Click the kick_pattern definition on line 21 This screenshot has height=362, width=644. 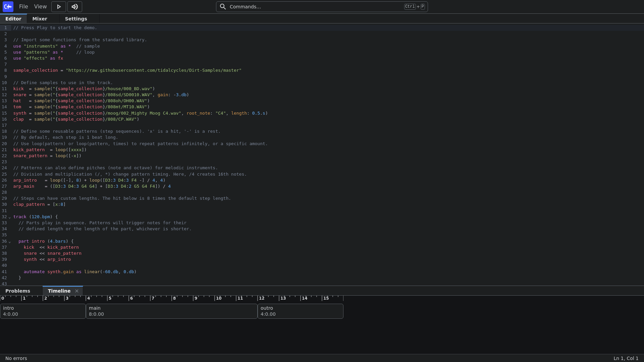tap(50, 150)
